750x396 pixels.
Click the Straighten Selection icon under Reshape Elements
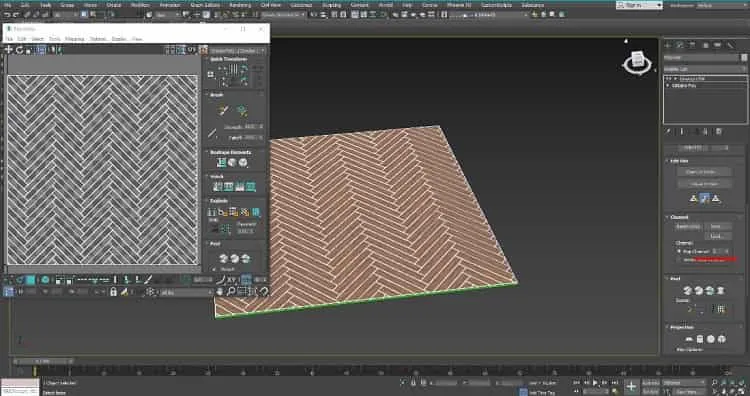point(221,163)
